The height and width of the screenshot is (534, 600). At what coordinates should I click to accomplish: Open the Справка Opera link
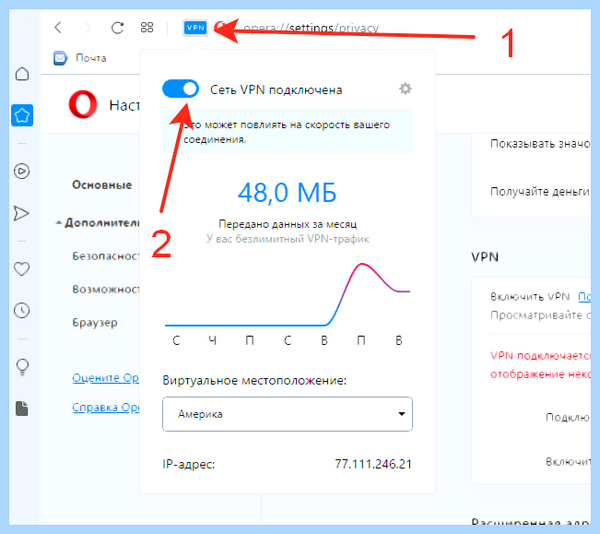(x=106, y=407)
